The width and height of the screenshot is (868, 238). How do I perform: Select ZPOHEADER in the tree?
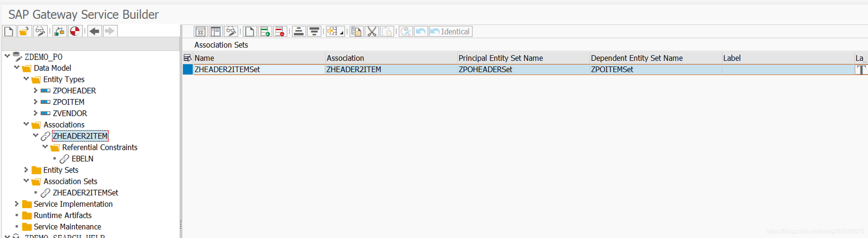74,91
